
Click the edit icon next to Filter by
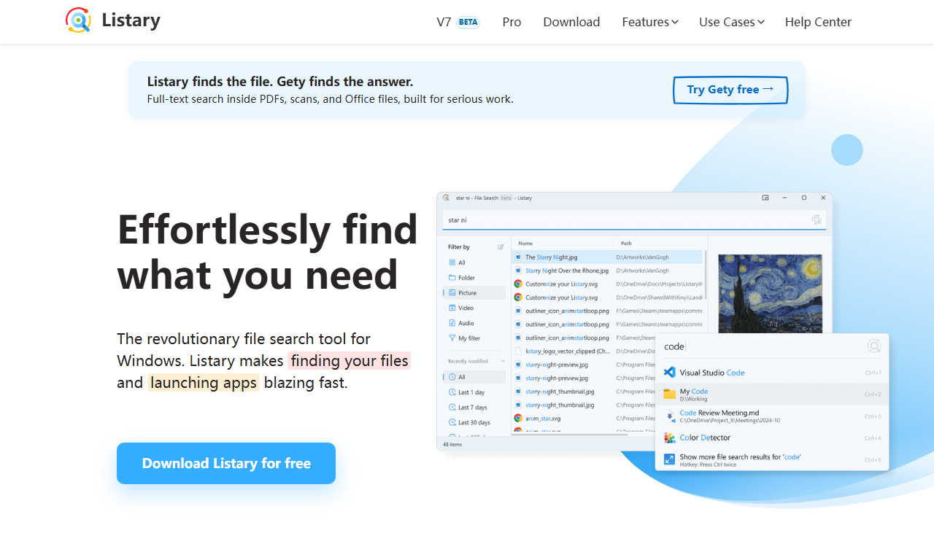[501, 247]
